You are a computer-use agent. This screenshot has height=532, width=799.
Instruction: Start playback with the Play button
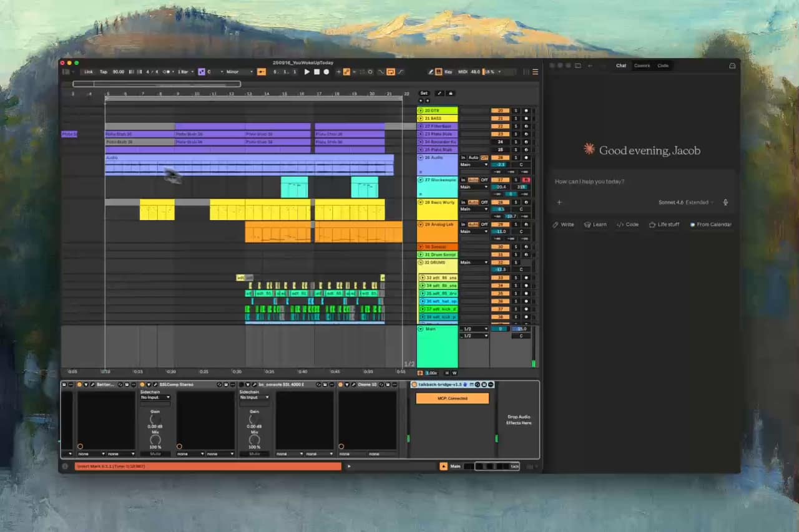(x=306, y=72)
